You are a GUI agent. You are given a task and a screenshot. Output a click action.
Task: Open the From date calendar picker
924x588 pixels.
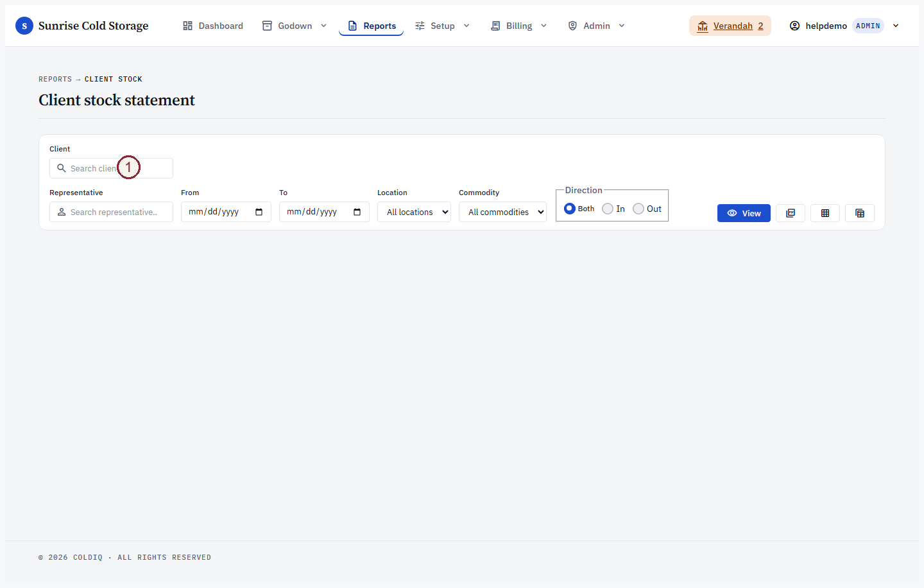point(259,212)
